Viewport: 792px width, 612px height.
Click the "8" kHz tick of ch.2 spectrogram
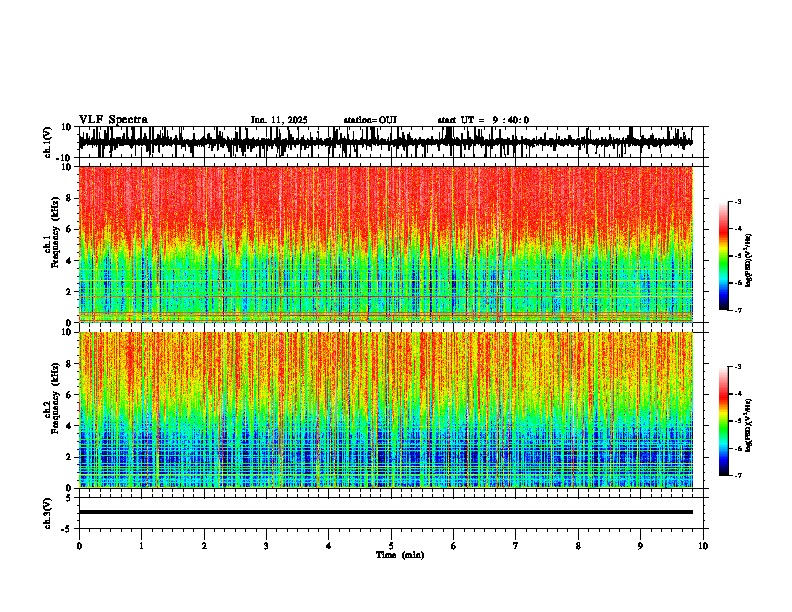coord(70,364)
